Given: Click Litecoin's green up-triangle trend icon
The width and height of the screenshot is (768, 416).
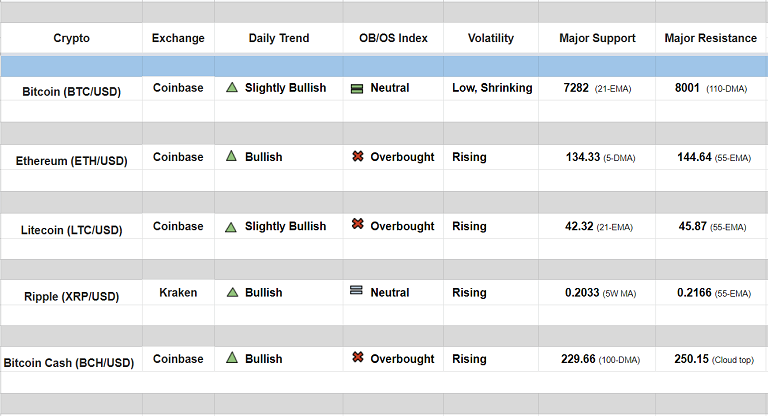Looking at the screenshot, I should 232,226.
